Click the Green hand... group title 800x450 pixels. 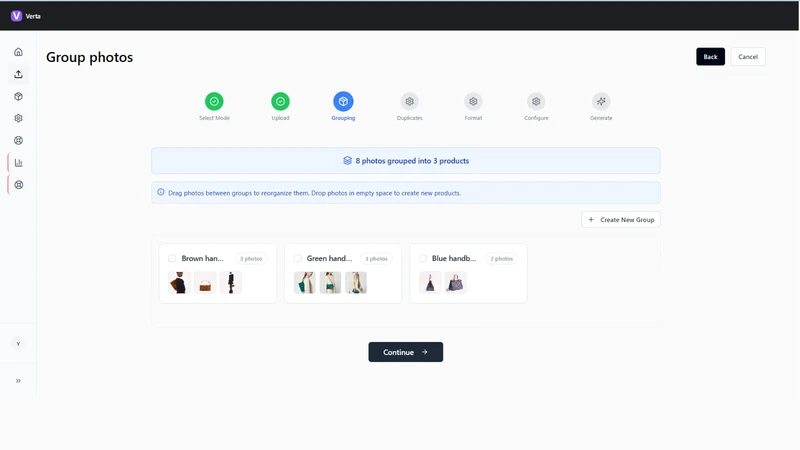click(329, 259)
